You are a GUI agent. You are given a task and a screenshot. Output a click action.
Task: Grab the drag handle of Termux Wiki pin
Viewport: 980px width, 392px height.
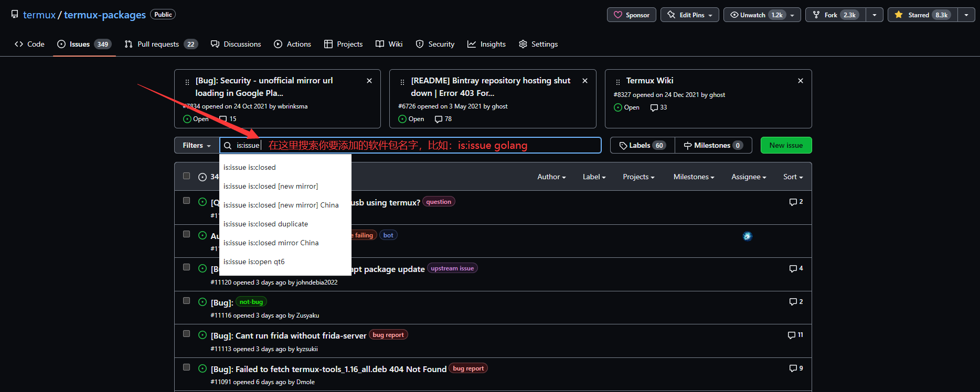tap(618, 82)
